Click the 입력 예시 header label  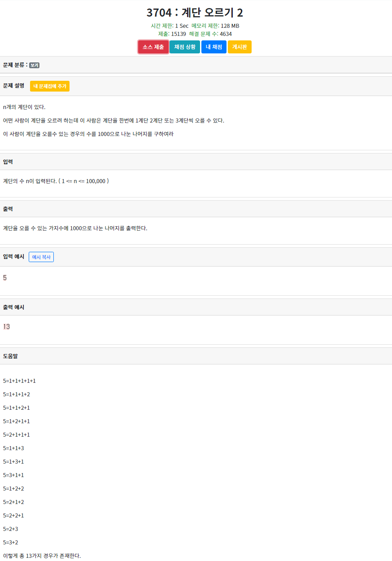13,256
